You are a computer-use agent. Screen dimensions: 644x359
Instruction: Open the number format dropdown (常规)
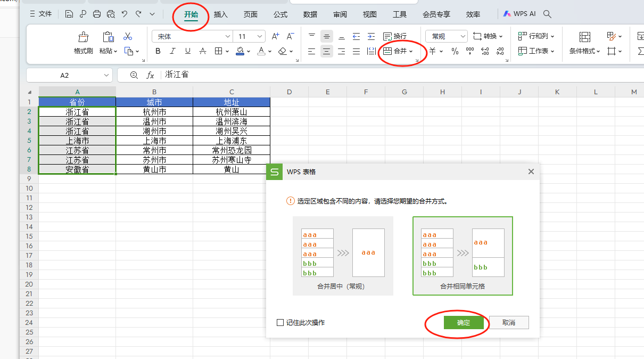[x=462, y=36]
